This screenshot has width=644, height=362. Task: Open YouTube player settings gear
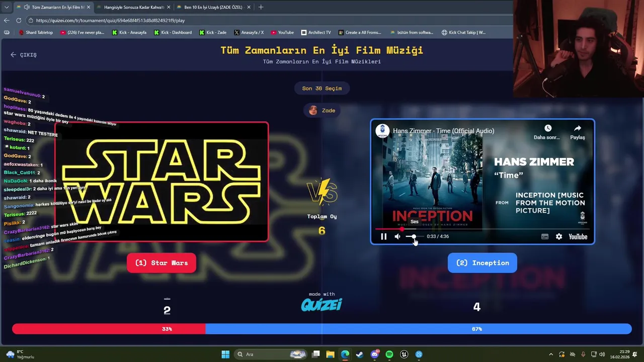tap(559, 236)
